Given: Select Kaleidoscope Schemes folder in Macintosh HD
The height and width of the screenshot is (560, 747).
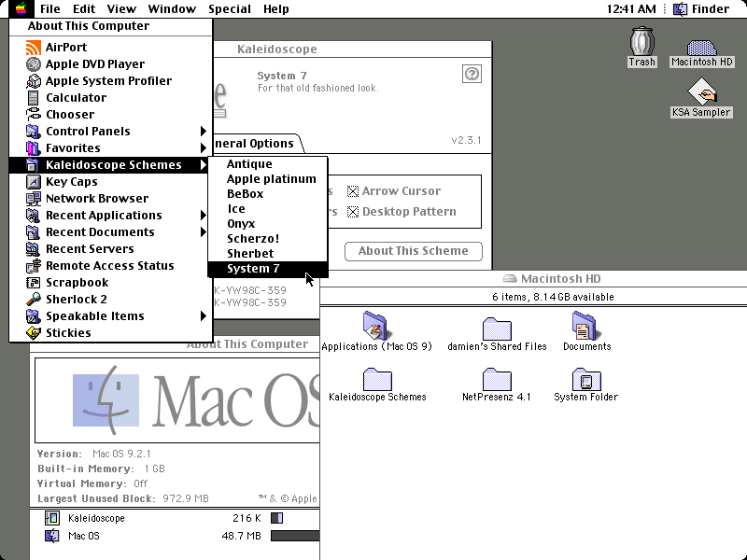Looking at the screenshot, I should [377, 379].
